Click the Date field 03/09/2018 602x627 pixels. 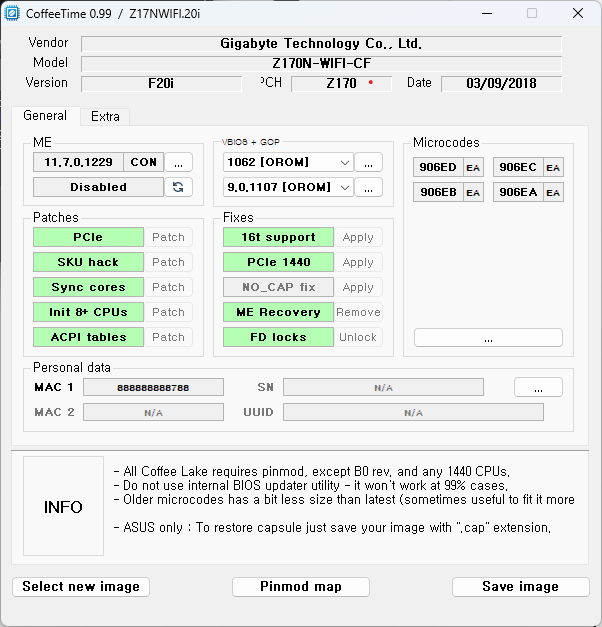[x=501, y=84]
